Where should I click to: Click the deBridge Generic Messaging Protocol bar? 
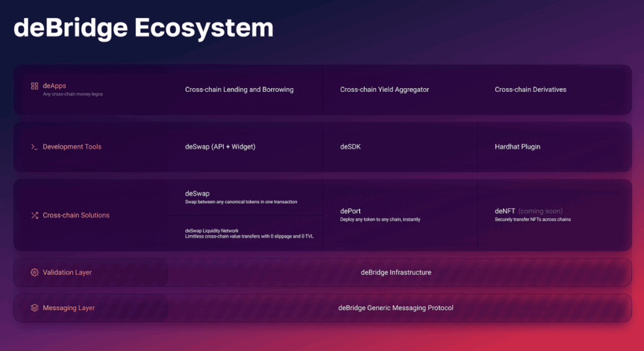[396, 308]
